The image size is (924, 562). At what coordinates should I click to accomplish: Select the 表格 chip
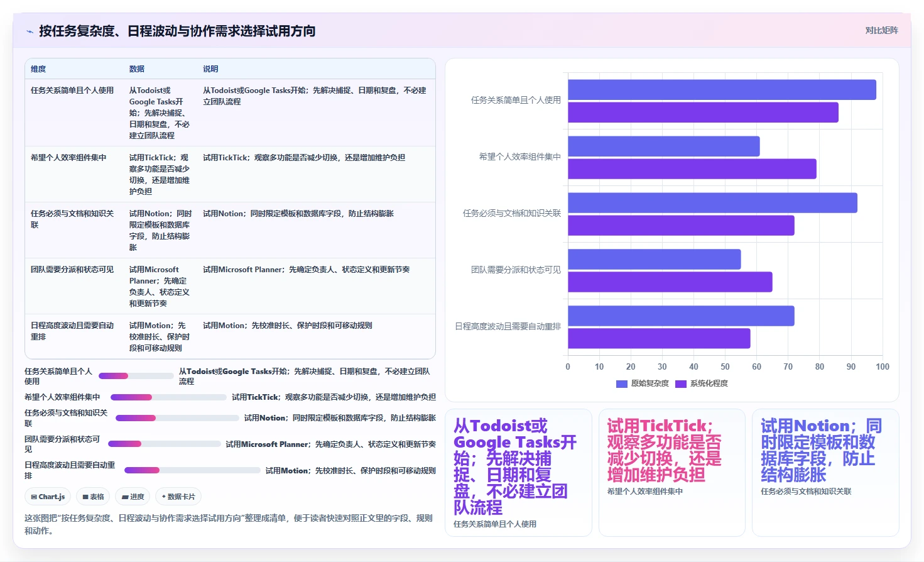coord(93,497)
